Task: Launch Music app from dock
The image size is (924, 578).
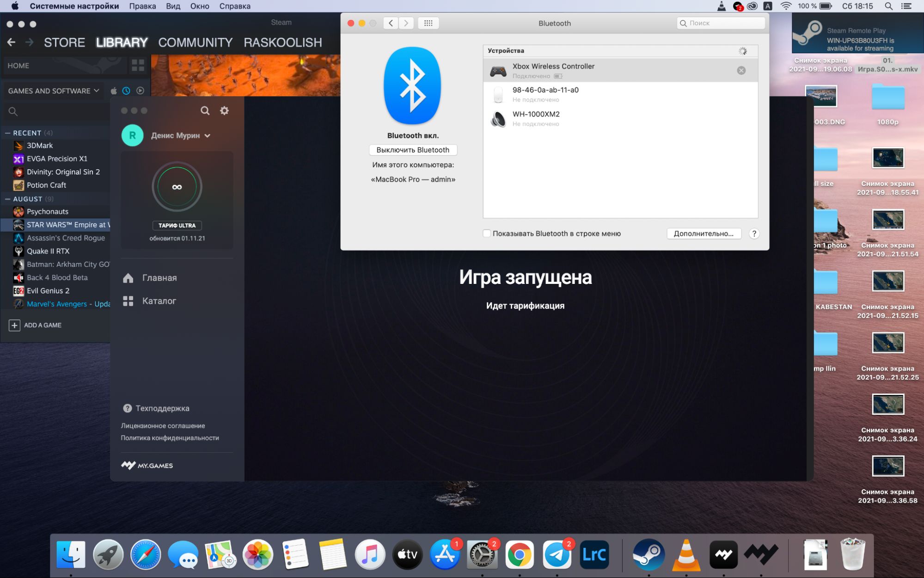Action: click(x=370, y=554)
